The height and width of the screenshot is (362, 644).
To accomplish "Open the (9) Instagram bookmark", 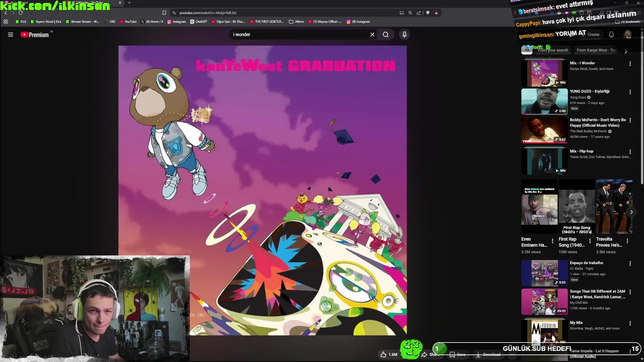I will (x=358, y=22).
